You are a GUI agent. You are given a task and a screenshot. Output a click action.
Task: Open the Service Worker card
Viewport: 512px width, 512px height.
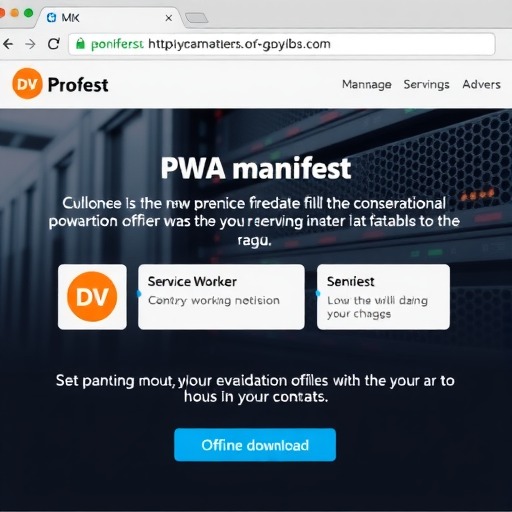pyautogui.click(x=221, y=297)
